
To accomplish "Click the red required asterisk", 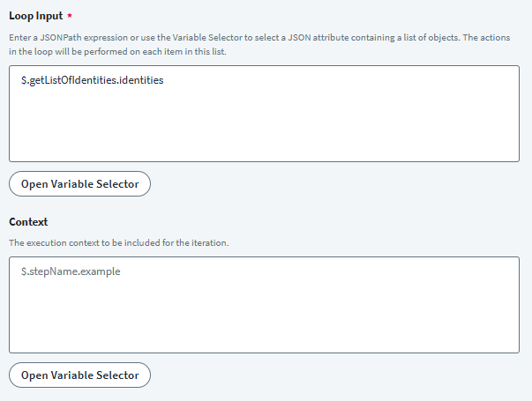I will [68, 16].
